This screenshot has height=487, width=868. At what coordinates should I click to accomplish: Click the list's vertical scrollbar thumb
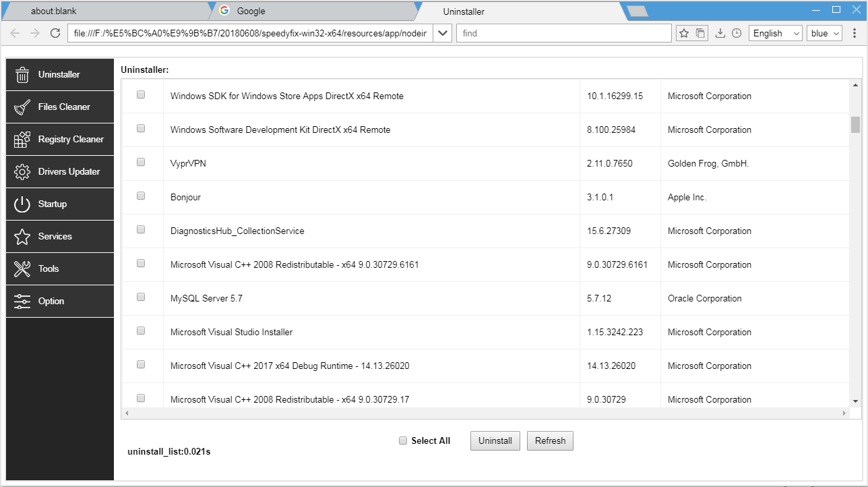[x=855, y=125]
